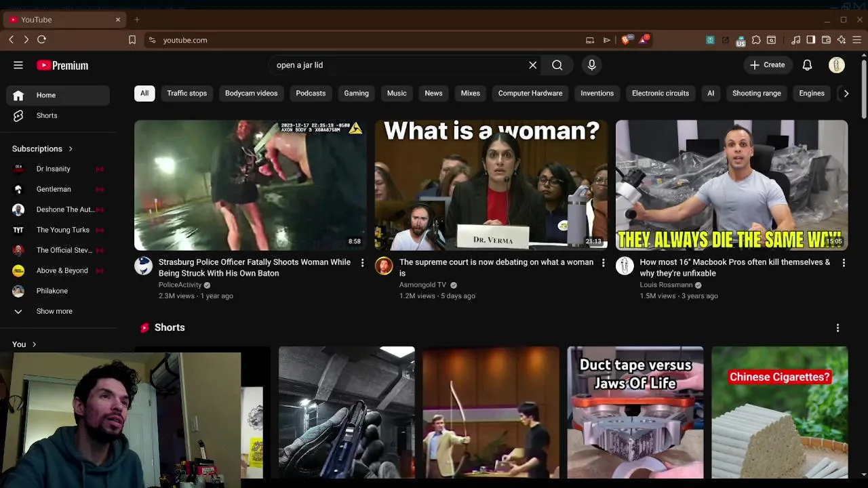Select the Engines filter chip
Viewport: 868px width, 488px height.
(812, 94)
